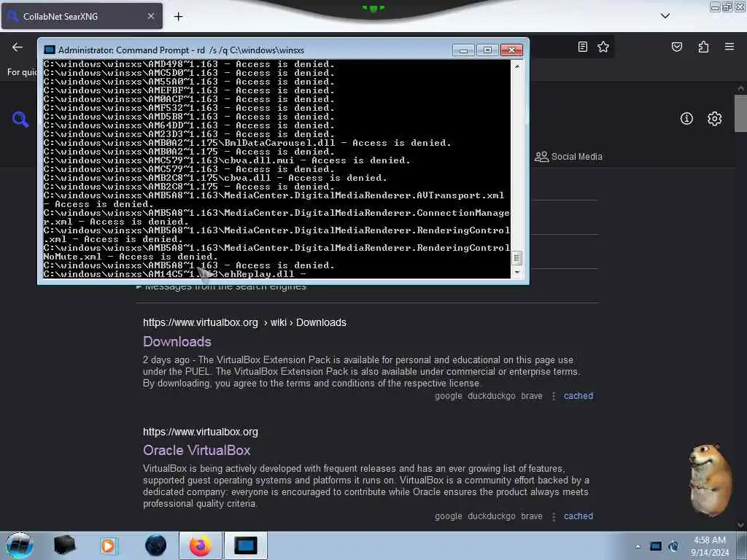Image resolution: width=747 pixels, height=560 pixels.
Task: Open the Firefox hamburger menu
Action: 729,47
